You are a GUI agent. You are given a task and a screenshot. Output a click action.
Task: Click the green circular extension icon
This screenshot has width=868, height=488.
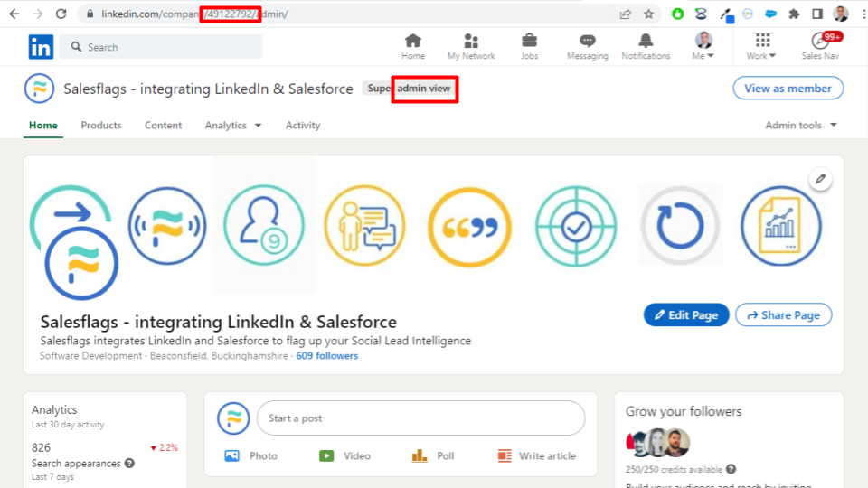tap(677, 14)
